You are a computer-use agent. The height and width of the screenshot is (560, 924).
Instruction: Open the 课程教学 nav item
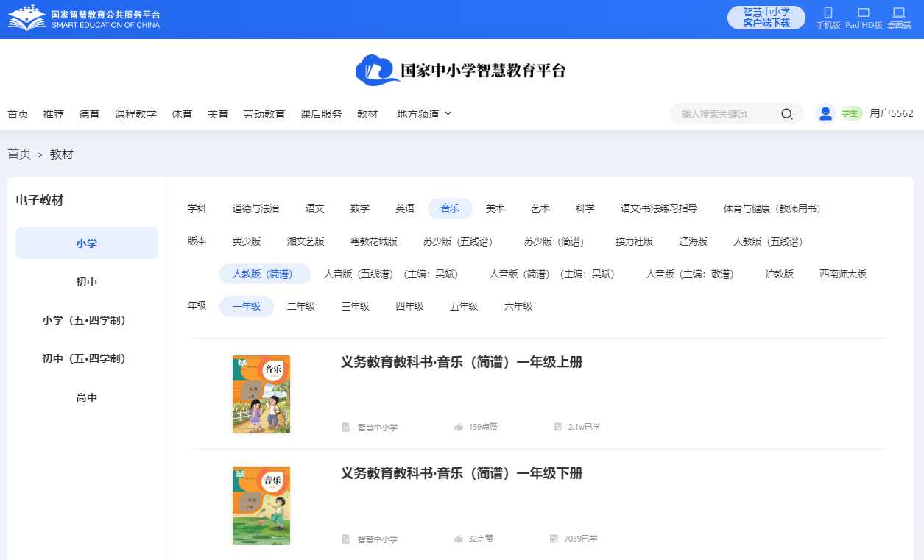(135, 114)
